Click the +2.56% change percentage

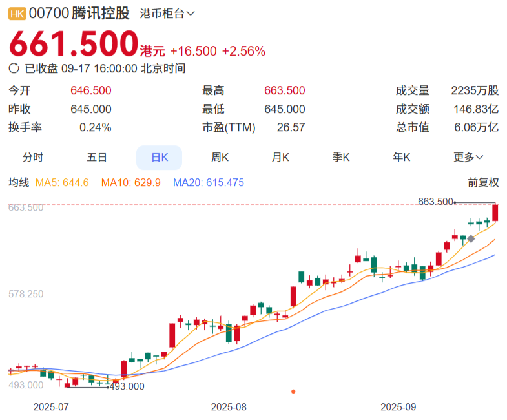pos(243,51)
